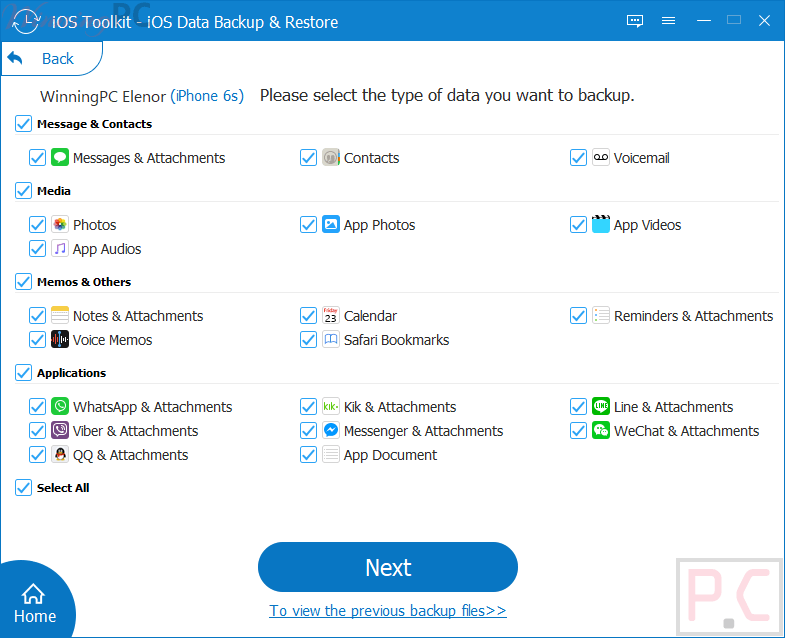Viewport: 785px width, 638px height.
Task: Go to Home screen
Action: 35,602
